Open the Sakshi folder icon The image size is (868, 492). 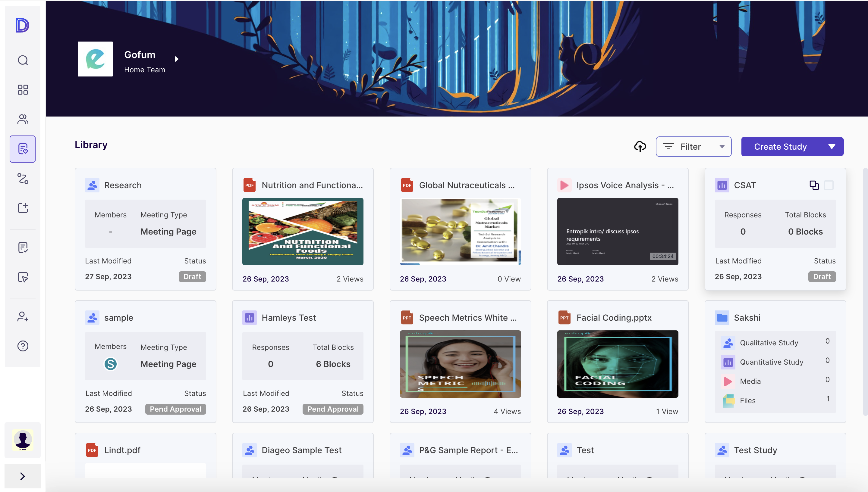click(x=722, y=317)
